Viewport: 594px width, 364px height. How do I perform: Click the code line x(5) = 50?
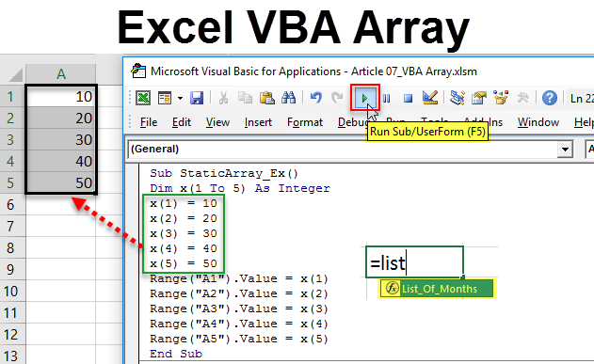(x=184, y=263)
